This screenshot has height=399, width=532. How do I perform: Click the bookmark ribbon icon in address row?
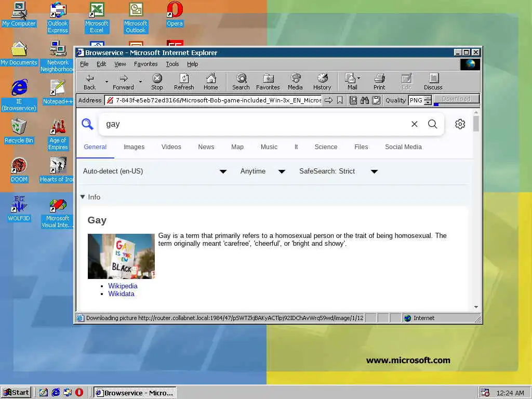pos(340,100)
